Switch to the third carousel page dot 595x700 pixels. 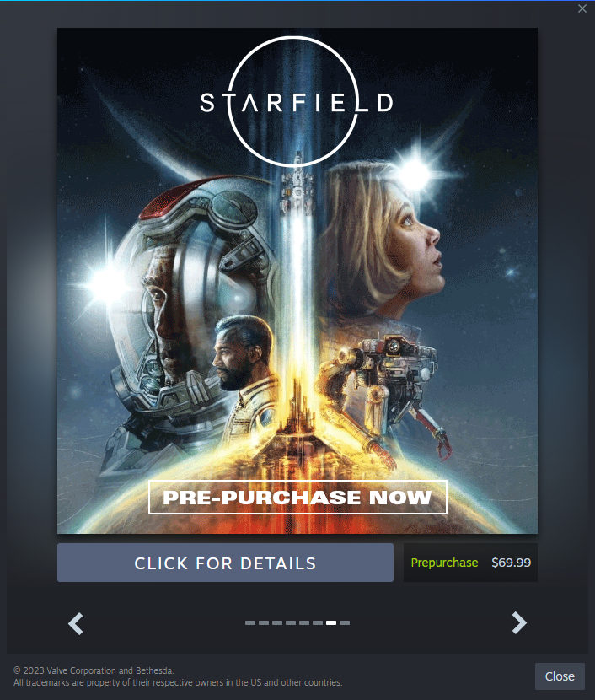(277, 622)
